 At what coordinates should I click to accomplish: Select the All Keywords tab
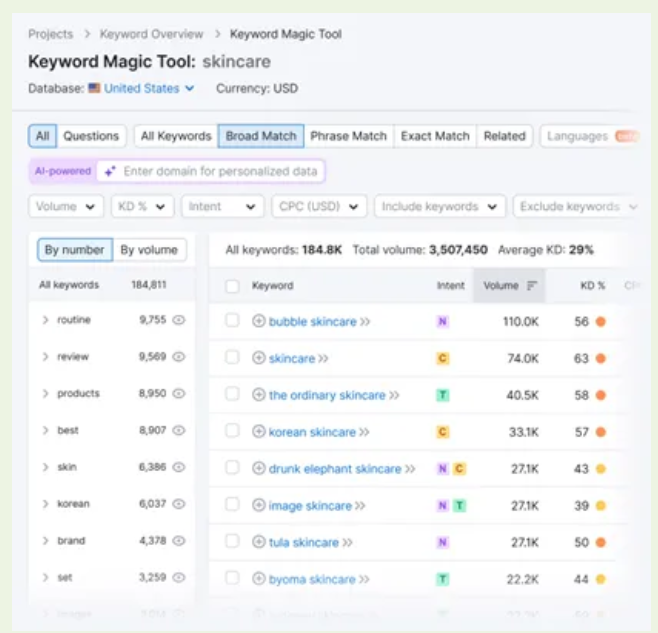pos(176,136)
